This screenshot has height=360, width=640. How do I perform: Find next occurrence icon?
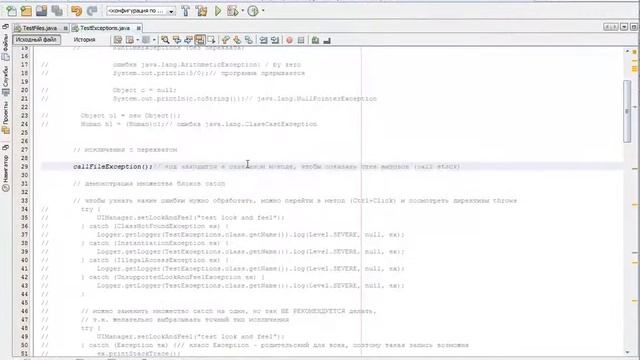188,40
